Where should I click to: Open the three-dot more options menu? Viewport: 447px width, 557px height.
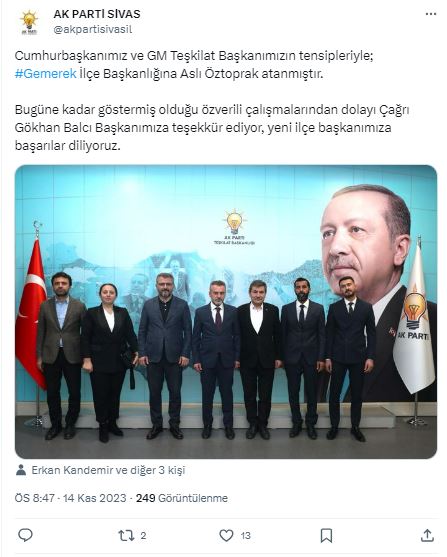(x=431, y=14)
